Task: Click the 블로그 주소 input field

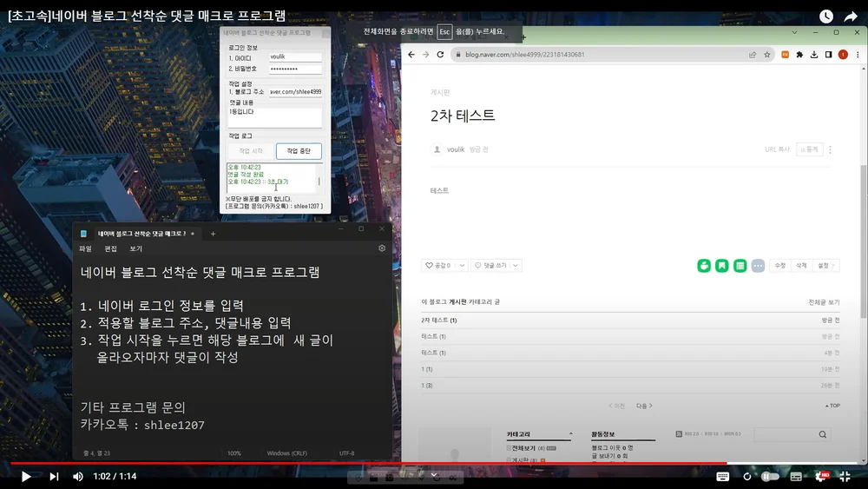Action: coord(295,92)
